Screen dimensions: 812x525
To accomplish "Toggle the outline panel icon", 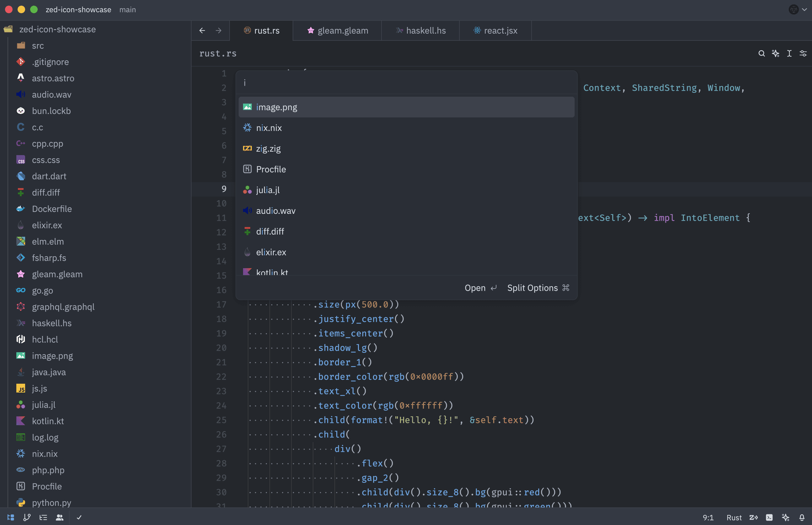I will click(x=43, y=517).
